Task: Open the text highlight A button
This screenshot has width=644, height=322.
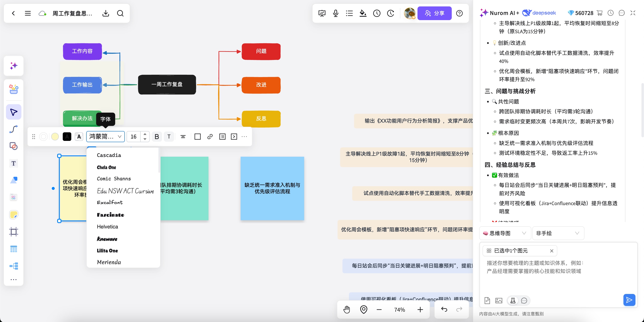Action: click(x=79, y=137)
